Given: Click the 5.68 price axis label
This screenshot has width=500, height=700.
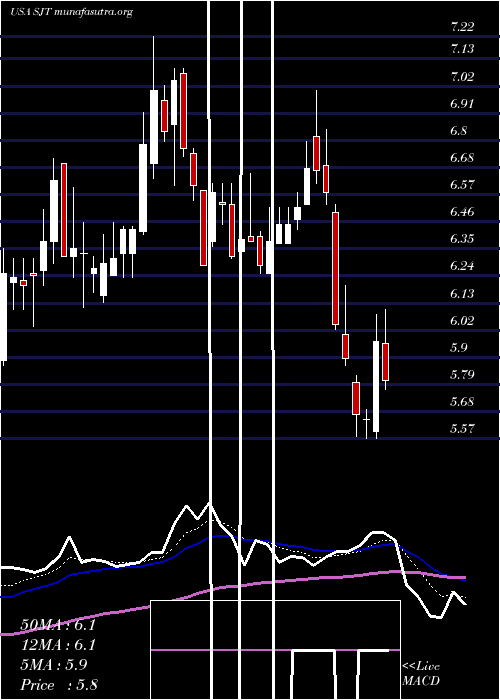Looking at the screenshot, I should click(x=462, y=402).
